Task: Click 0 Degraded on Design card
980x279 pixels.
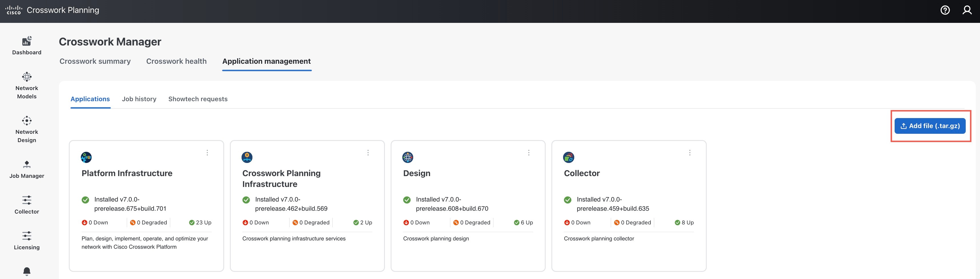Action: click(472, 223)
